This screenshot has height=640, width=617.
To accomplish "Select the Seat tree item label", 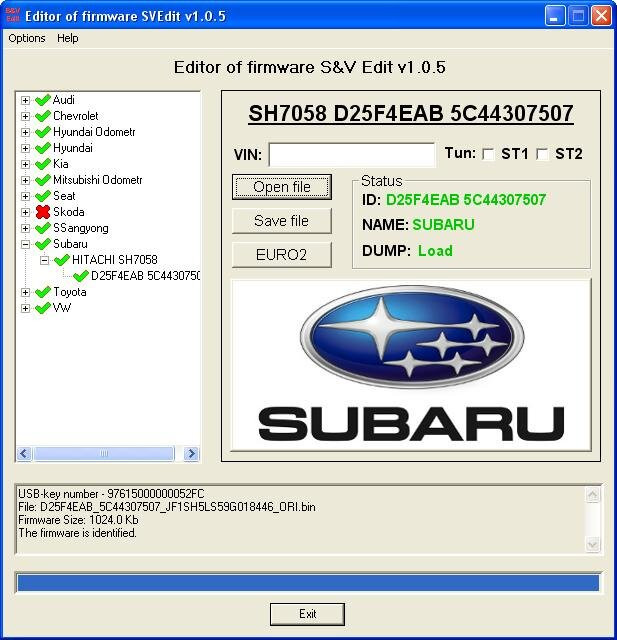I will [64, 196].
